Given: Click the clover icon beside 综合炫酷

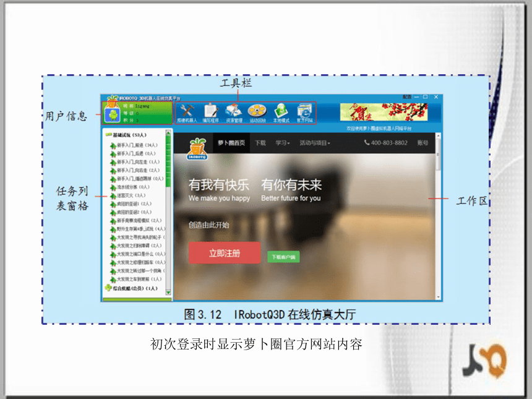Looking at the screenshot, I should point(108,288).
